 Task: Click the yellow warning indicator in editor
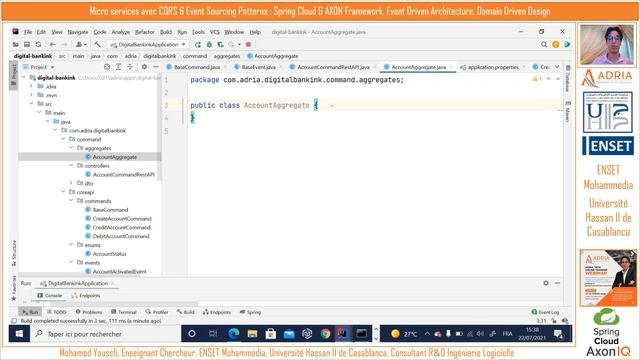click(537, 78)
